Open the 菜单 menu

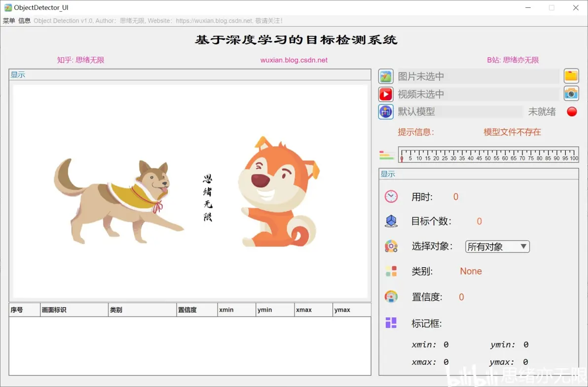pos(8,21)
